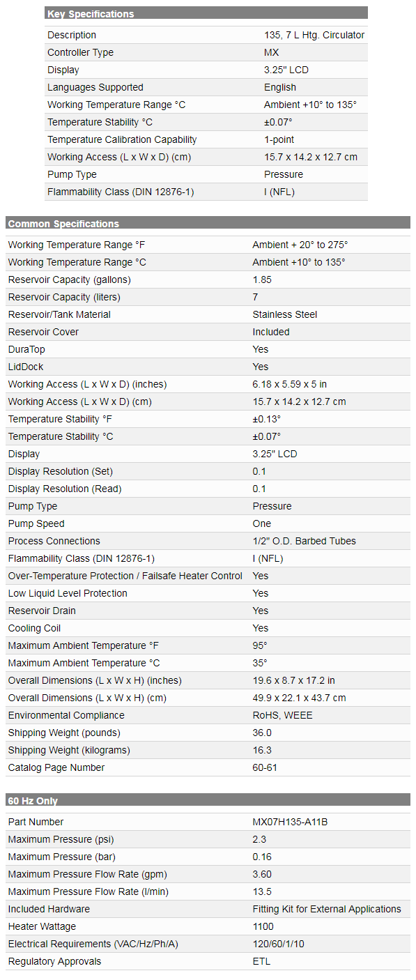416x980 pixels.
Task: Select the Regulatory Approvals ETL value
Action: (x=261, y=961)
